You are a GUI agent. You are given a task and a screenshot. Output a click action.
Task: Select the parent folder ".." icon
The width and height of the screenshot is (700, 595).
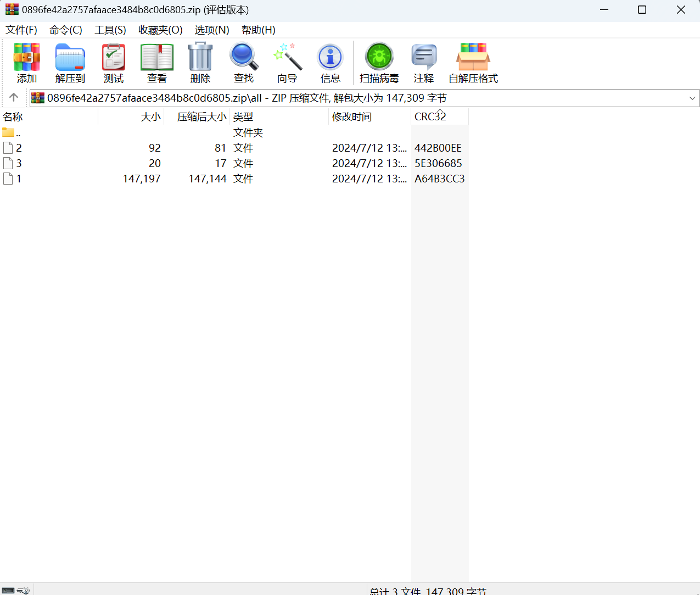click(x=8, y=132)
